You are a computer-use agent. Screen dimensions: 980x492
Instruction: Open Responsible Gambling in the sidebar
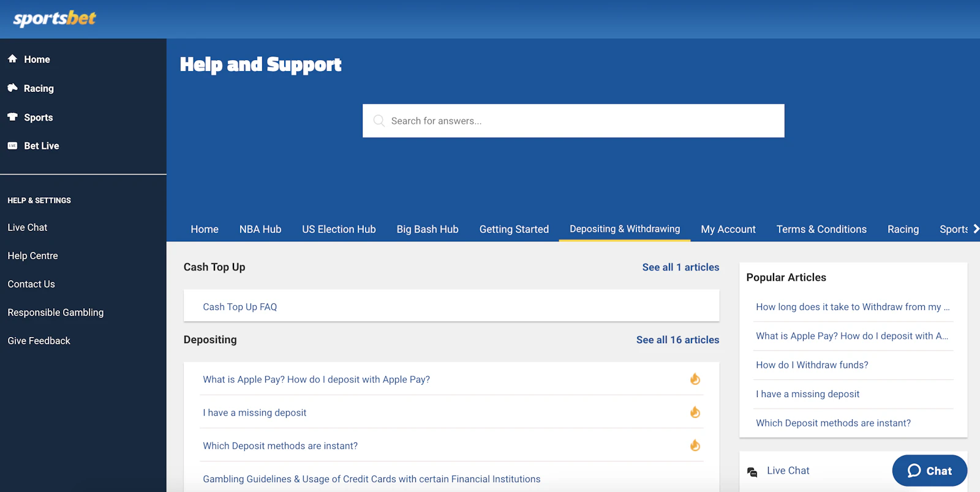(56, 312)
